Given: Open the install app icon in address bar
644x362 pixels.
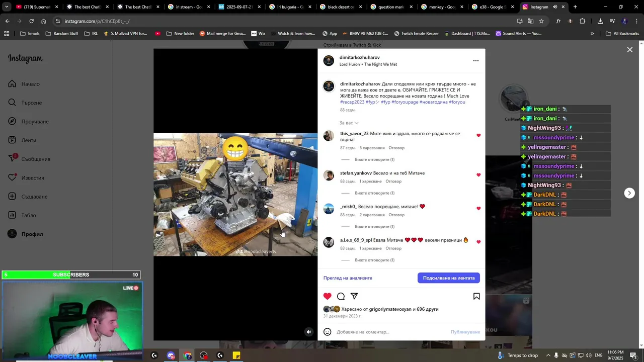Looking at the screenshot, I should tap(520, 21).
